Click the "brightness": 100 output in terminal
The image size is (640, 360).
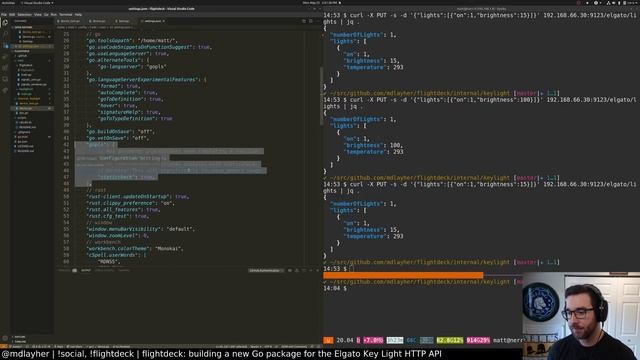(373, 145)
